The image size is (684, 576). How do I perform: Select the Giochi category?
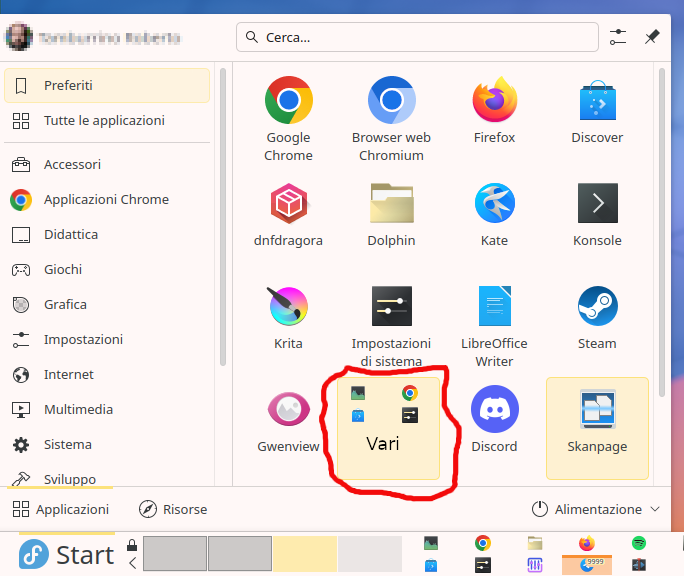click(107, 269)
